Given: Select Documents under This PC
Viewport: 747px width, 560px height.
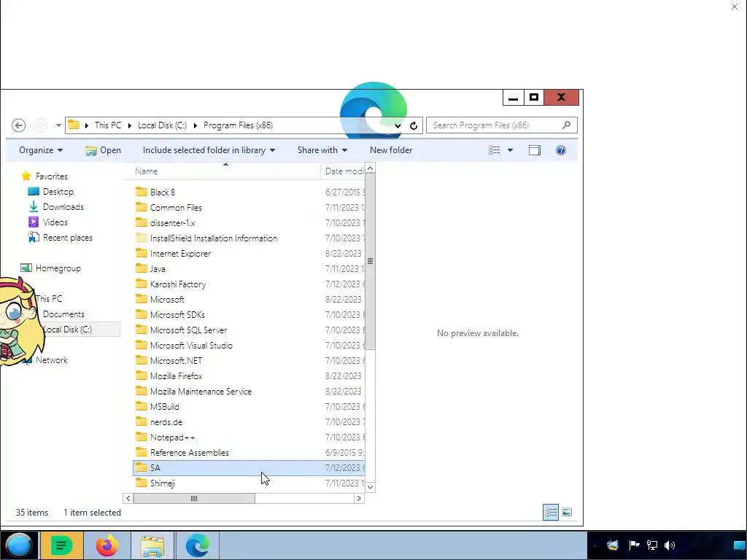Looking at the screenshot, I should pos(63,314).
